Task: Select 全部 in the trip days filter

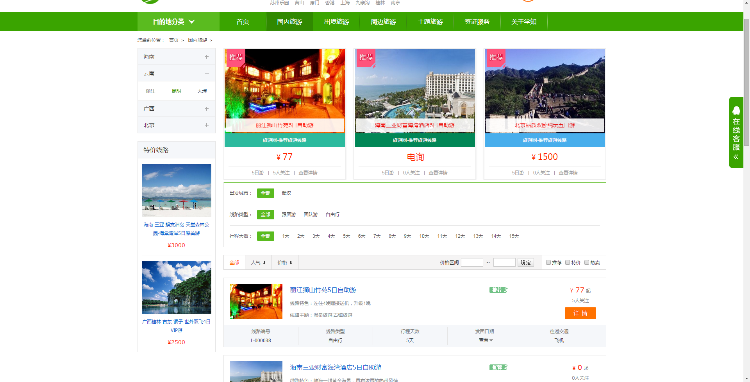Action: (x=265, y=236)
